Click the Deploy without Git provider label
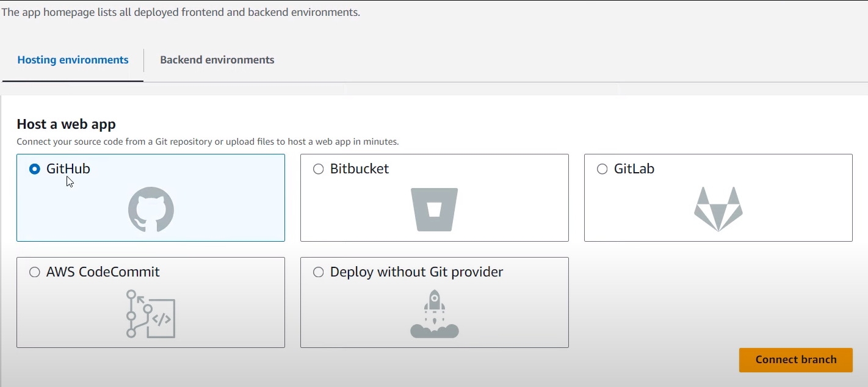The image size is (868, 387). [x=417, y=272]
